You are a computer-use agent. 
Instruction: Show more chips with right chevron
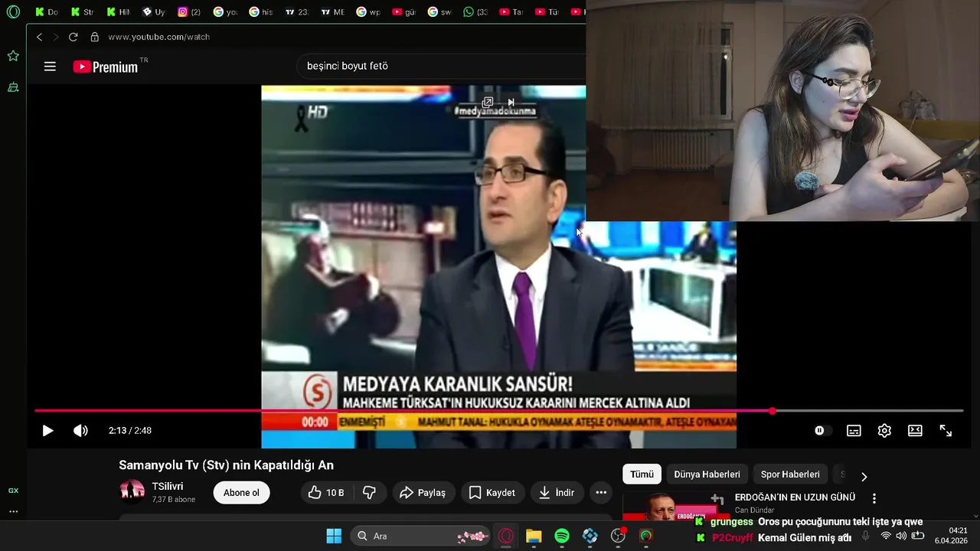point(864,476)
